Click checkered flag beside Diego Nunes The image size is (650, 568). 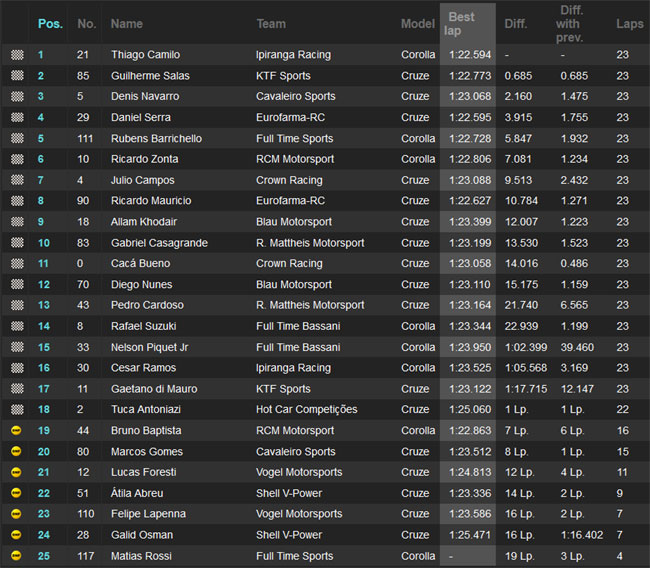click(17, 284)
